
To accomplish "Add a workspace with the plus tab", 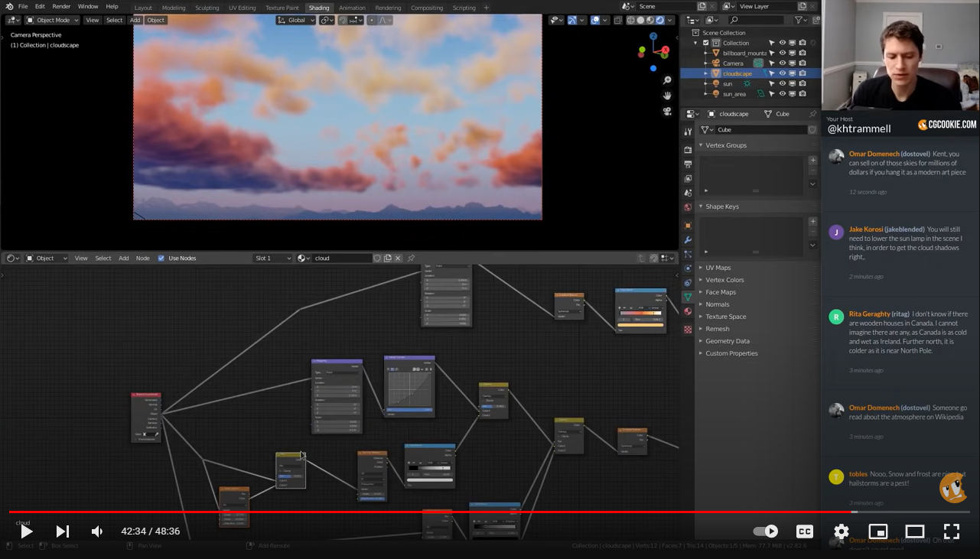I will [x=487, y=8].
